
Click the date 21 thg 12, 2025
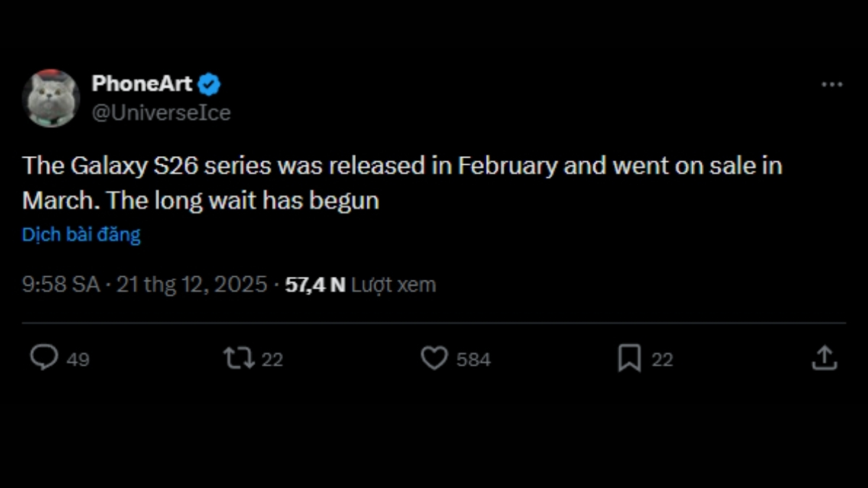click(192, 285)
